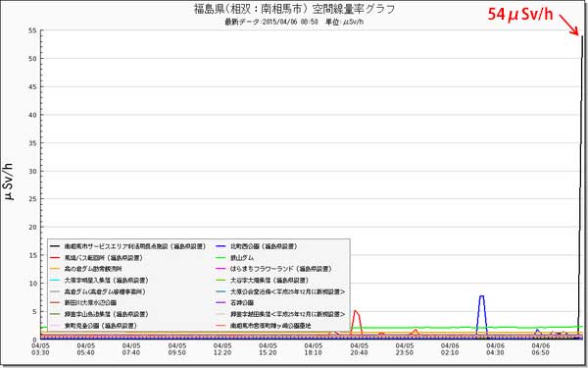
Task: Click the black line swatch for 南相馬市サービスエリア
Action: coord(55,246)
